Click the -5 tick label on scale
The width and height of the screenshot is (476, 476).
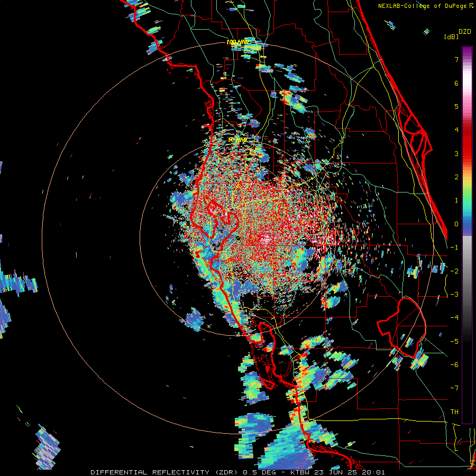tap(454, 342)
